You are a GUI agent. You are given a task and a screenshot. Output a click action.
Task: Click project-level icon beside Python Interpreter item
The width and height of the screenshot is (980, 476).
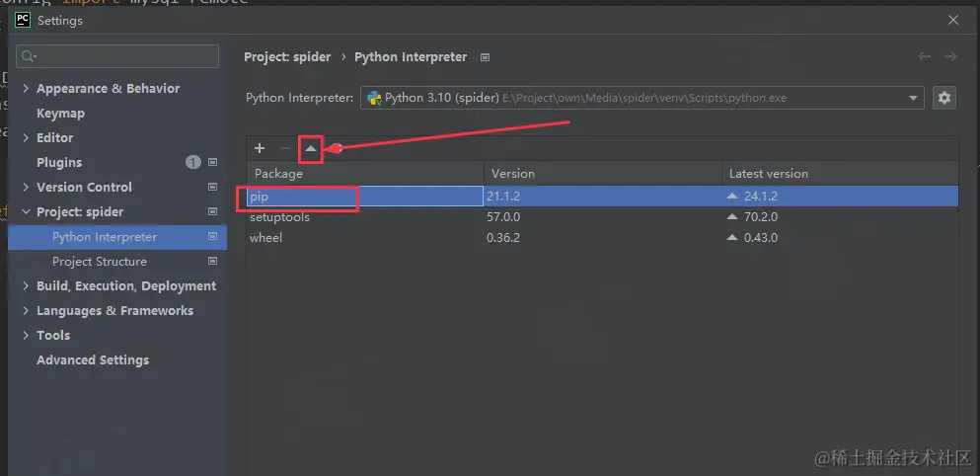pyautogui.click(x=212, y=236)
